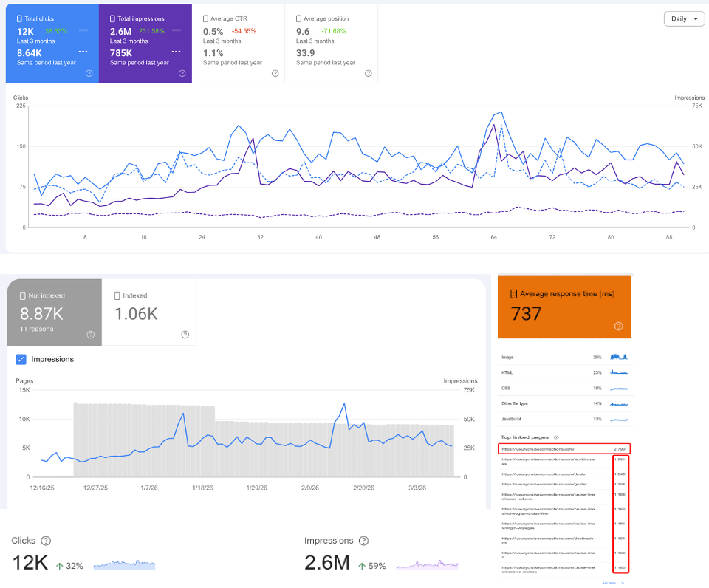Open help icon on Average CTR card
709x588 pixels.
(x=275, y=73)
